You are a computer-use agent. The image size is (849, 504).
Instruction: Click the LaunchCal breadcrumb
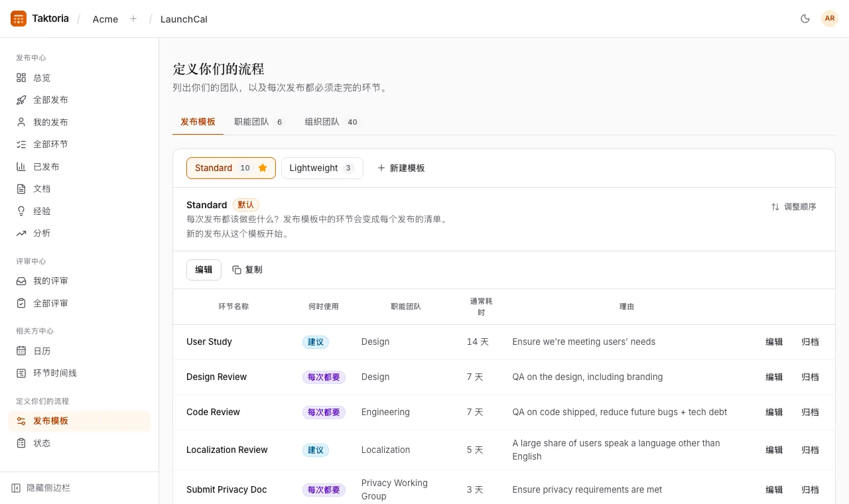click(x=184, y=19)
